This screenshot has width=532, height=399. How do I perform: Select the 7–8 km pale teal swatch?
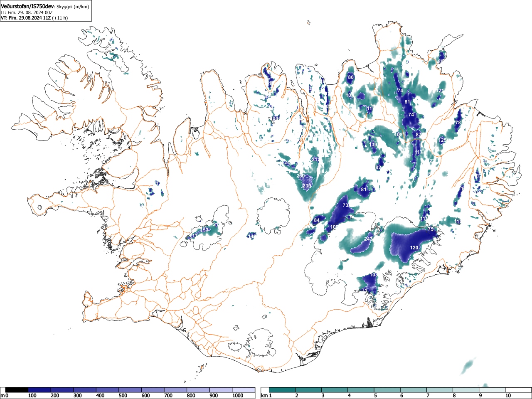pos(440,390)
